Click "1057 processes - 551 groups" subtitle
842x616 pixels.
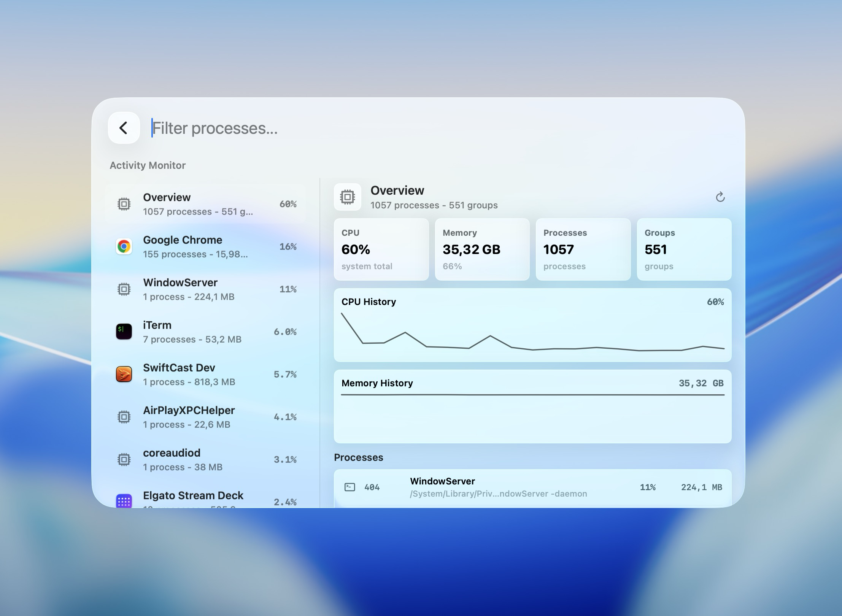click(x=434, y=205)
